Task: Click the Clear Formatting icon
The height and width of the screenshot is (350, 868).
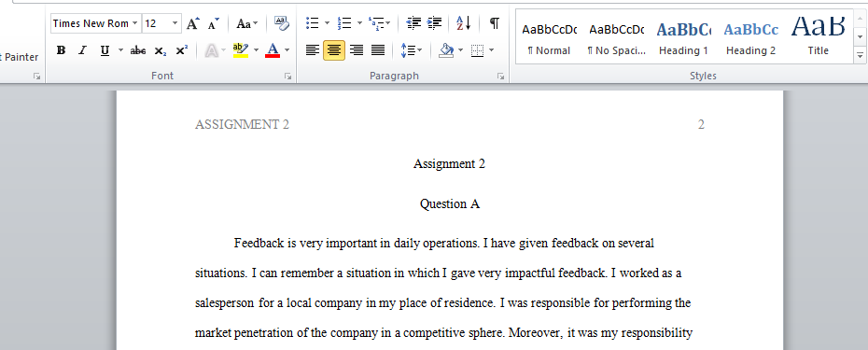Action: click(x=282, y=23)
